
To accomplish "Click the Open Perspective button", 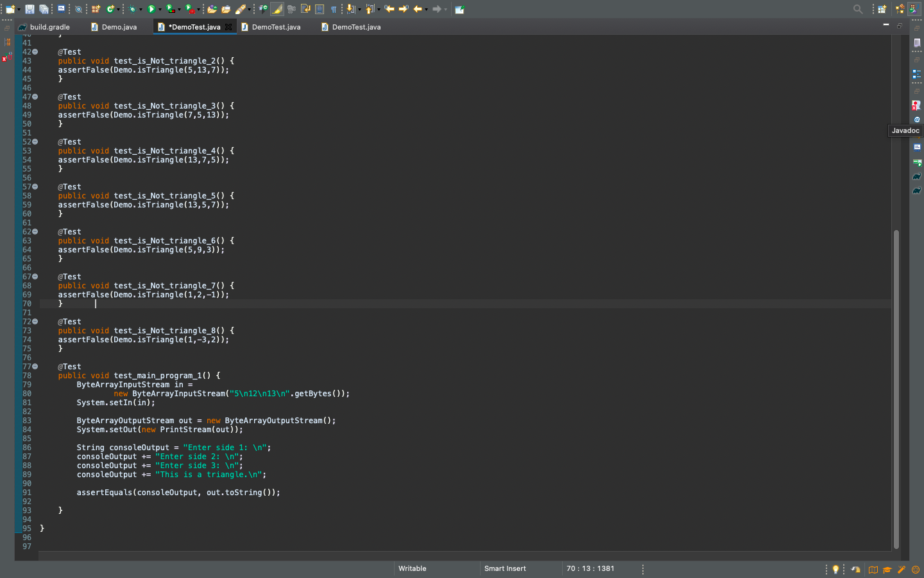I will click(882, 9).
